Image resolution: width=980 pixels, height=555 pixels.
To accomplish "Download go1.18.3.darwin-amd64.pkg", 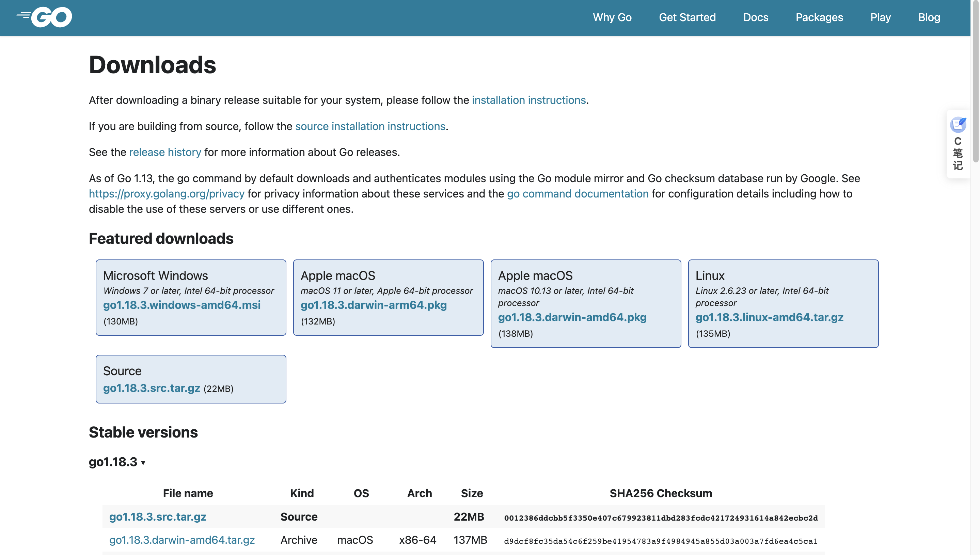I will [572, 317].
